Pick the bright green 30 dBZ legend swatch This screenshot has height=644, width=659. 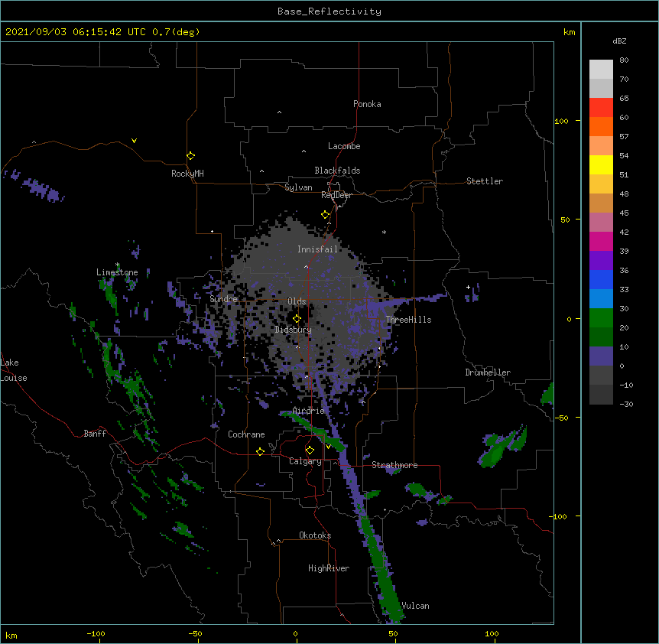click(601, 318)
